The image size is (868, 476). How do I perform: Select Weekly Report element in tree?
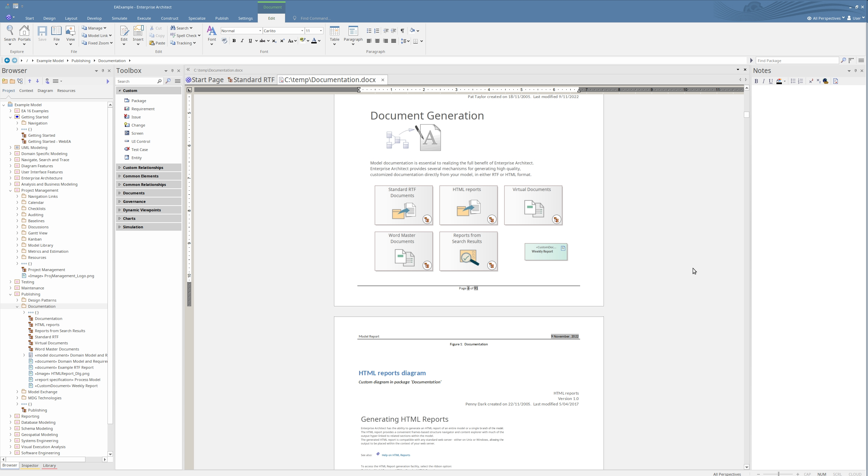click(66, 386)
